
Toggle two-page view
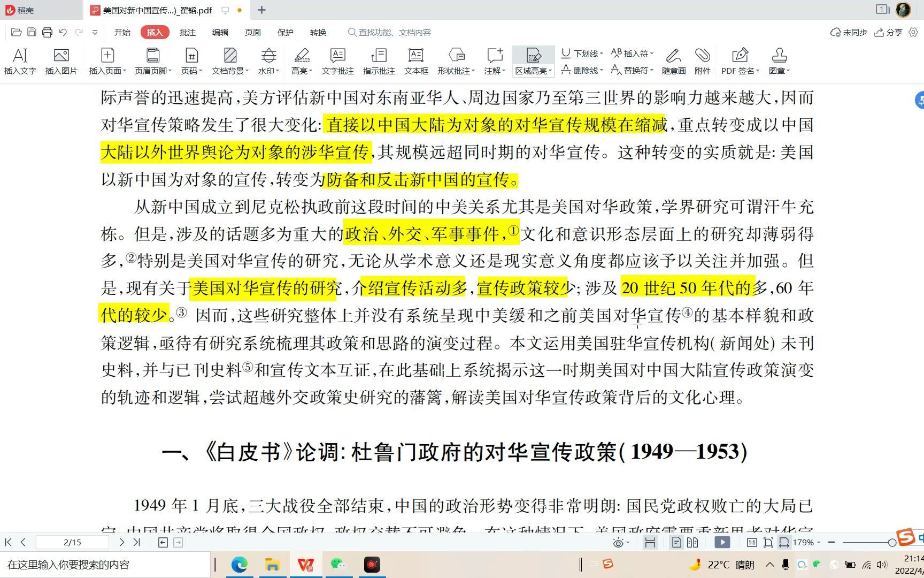pos(692,543)
